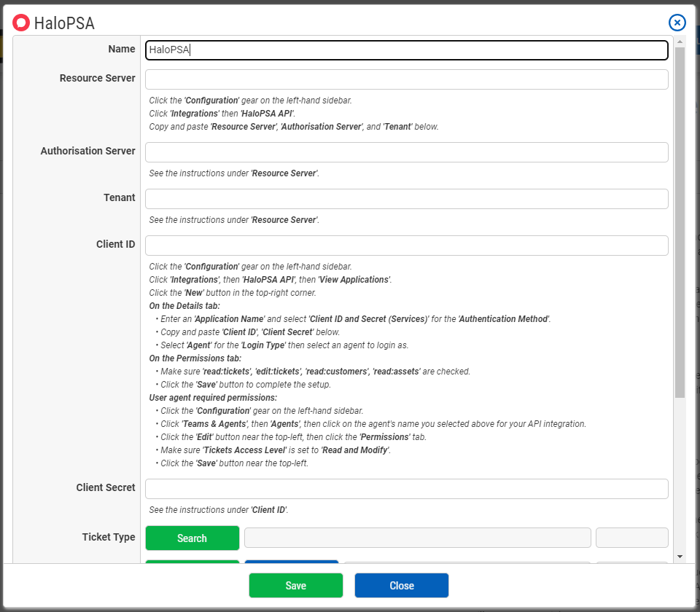Click 'Make sure Tickets Access Level' instruction line
This screenshot has height=612, width=700.
tap(273, 450)
